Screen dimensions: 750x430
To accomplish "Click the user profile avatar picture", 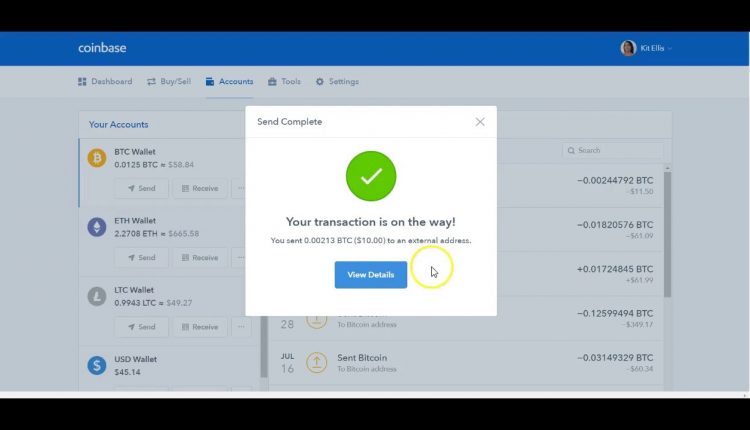I will pyautogui.click(x=628, y=48).
